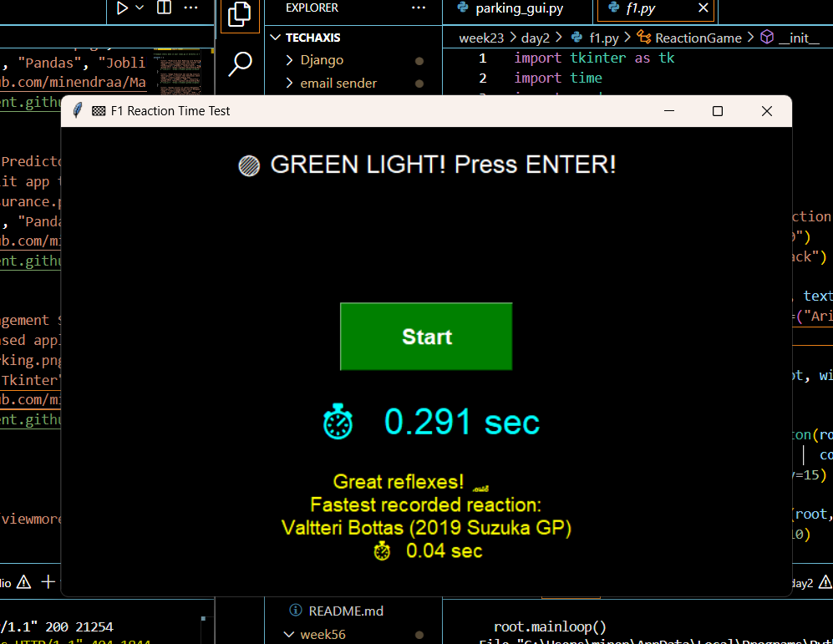Click day2 in the breadcrumb path
Viewport: 833px width, 644px height.
[x=535, y=38]
